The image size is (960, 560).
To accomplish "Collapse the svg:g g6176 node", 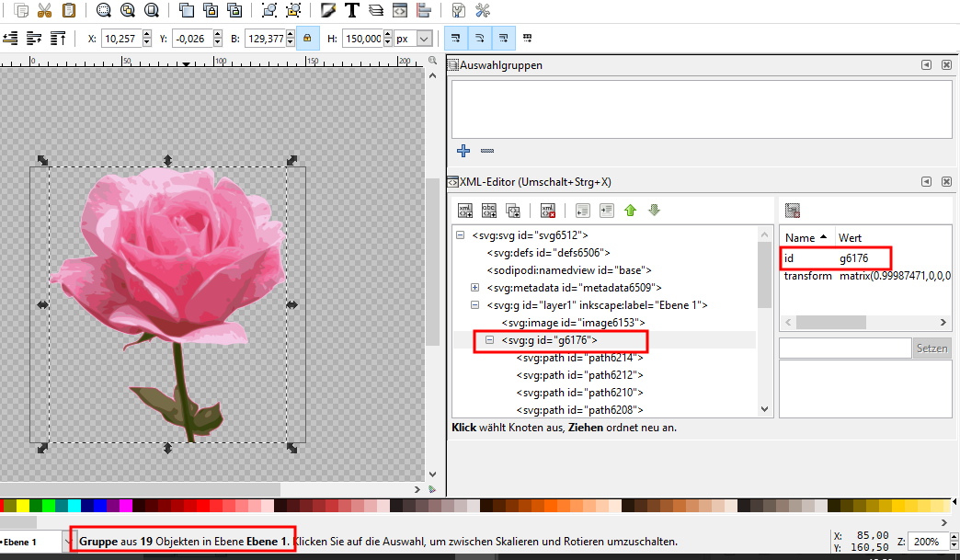I will [x=490, y=340].
